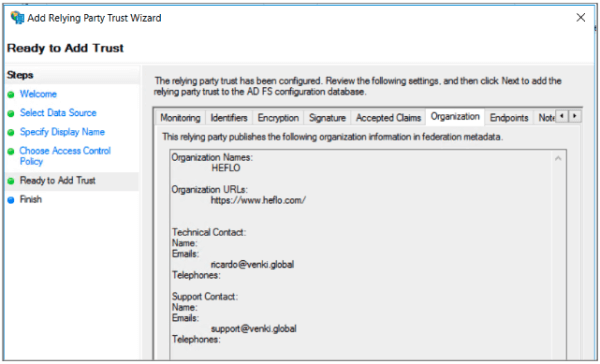Switch to the Endpoints tab

509,118
